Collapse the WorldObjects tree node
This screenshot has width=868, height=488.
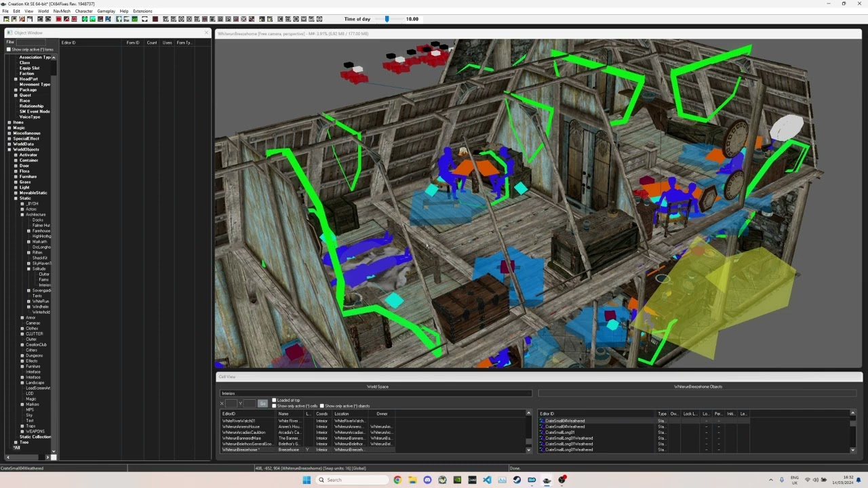[x=9, y=150]
